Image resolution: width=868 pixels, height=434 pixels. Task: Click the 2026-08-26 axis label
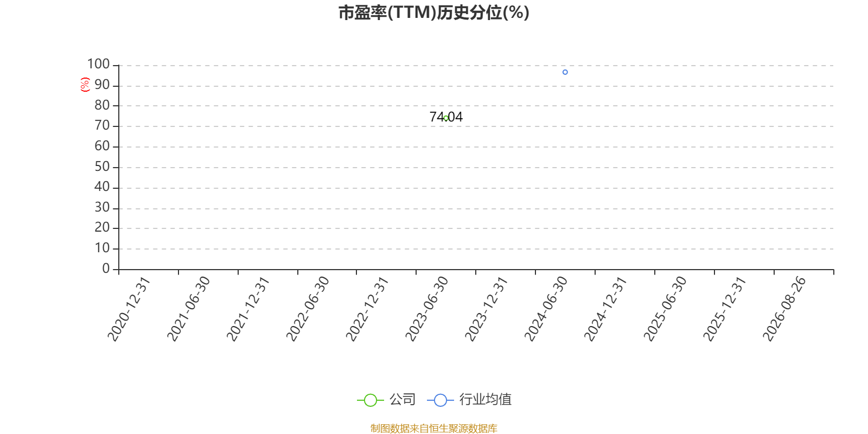784,309
